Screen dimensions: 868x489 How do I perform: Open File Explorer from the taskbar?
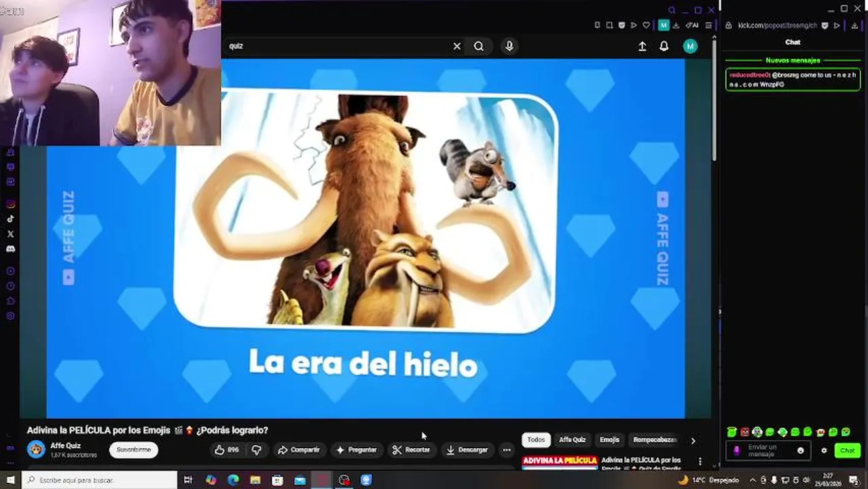[255, 480]
